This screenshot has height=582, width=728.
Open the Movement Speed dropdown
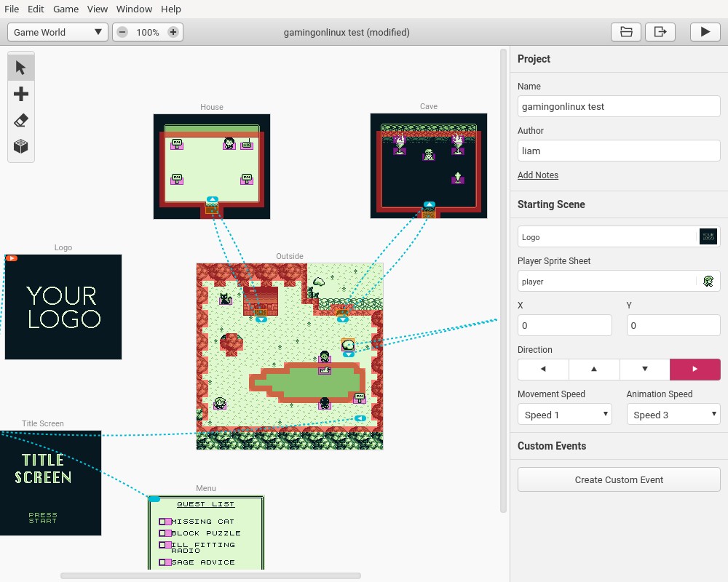point(565,415)
